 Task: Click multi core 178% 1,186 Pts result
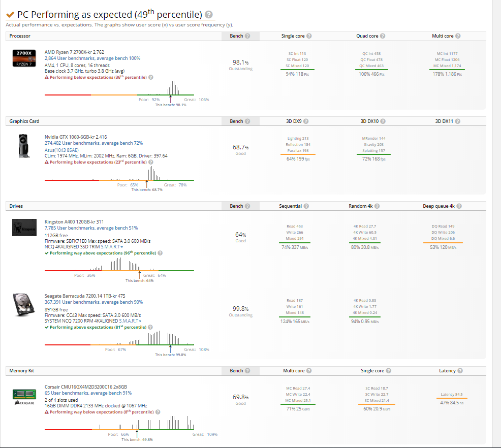pyautogui.click(x=447, y=74)
